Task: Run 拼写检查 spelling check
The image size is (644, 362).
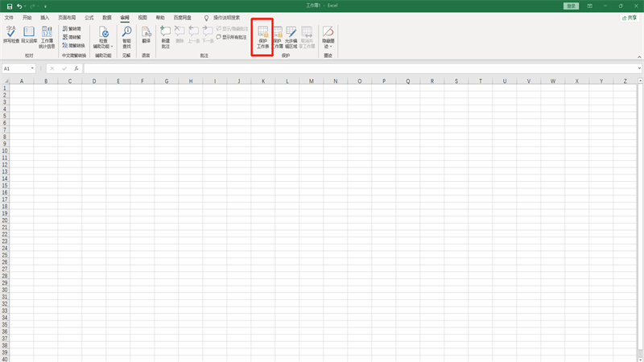Action: tap(10, 36)
